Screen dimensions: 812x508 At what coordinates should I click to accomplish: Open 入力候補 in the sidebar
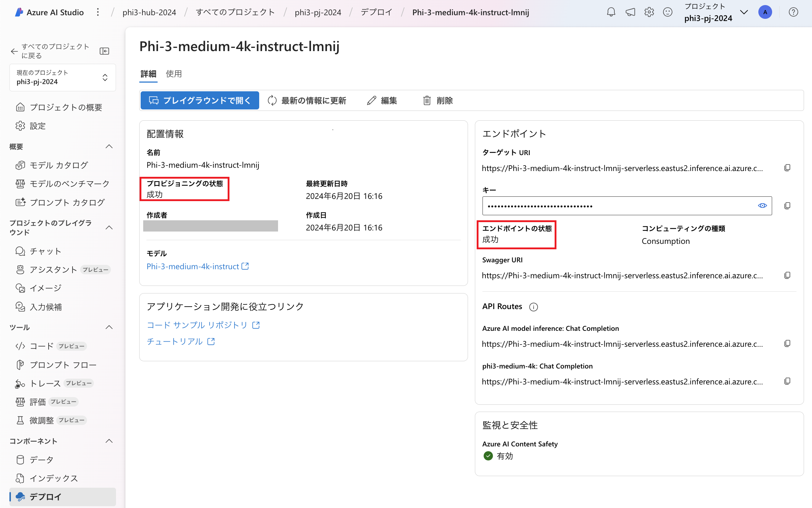coord(63,307)
